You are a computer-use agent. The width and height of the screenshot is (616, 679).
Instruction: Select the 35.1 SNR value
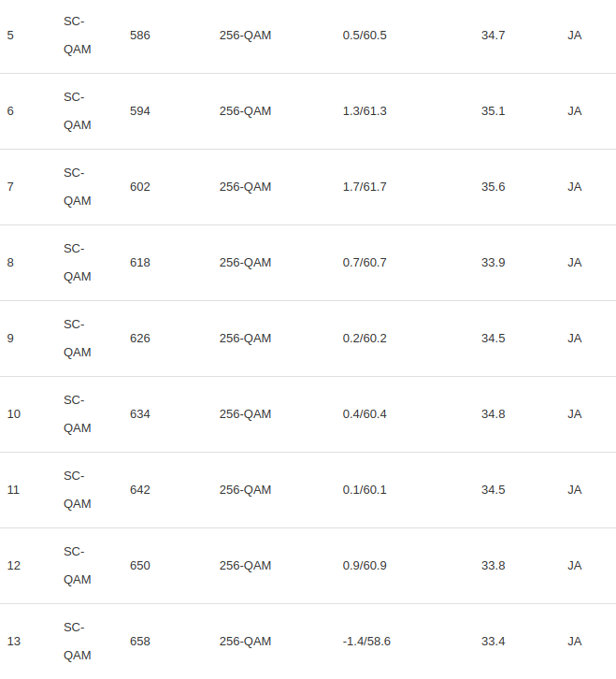point(493,111)
